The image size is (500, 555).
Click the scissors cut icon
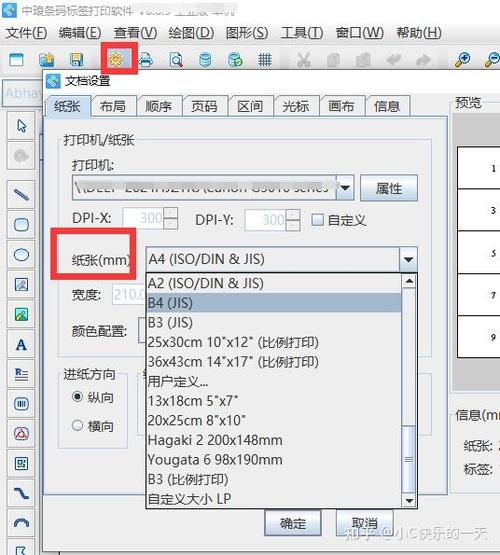(x=304, y=60)
